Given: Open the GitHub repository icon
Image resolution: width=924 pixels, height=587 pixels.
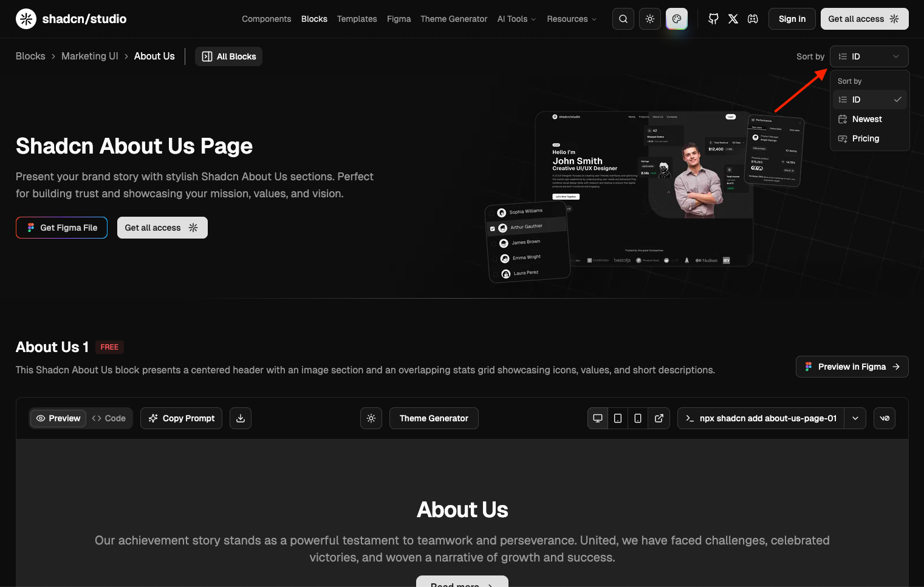Looking at the screenshot, I should [x=714, y=19].
